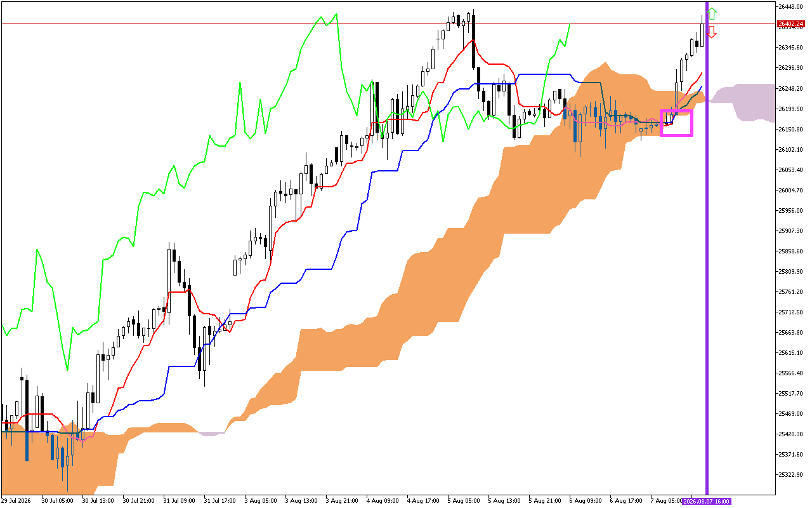Click the 31 Jul 09:00 time label
The image size is (812, 508).
[x=180, y=501]
